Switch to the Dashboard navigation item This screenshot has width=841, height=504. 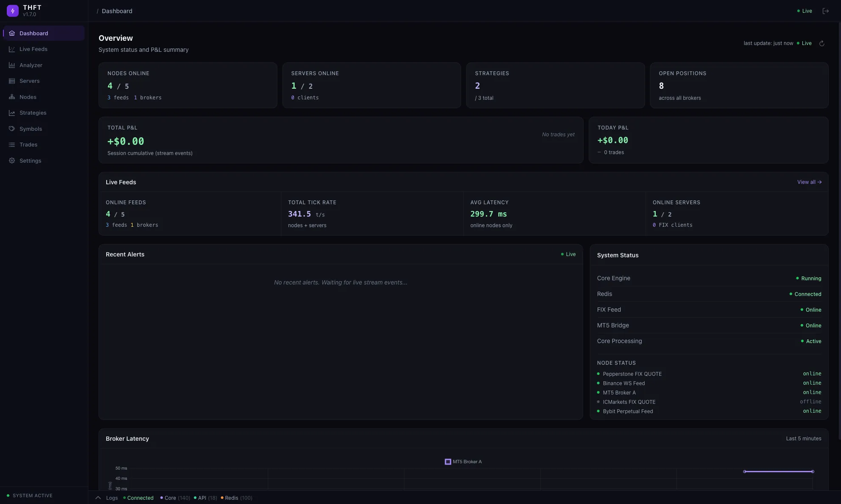34,33
